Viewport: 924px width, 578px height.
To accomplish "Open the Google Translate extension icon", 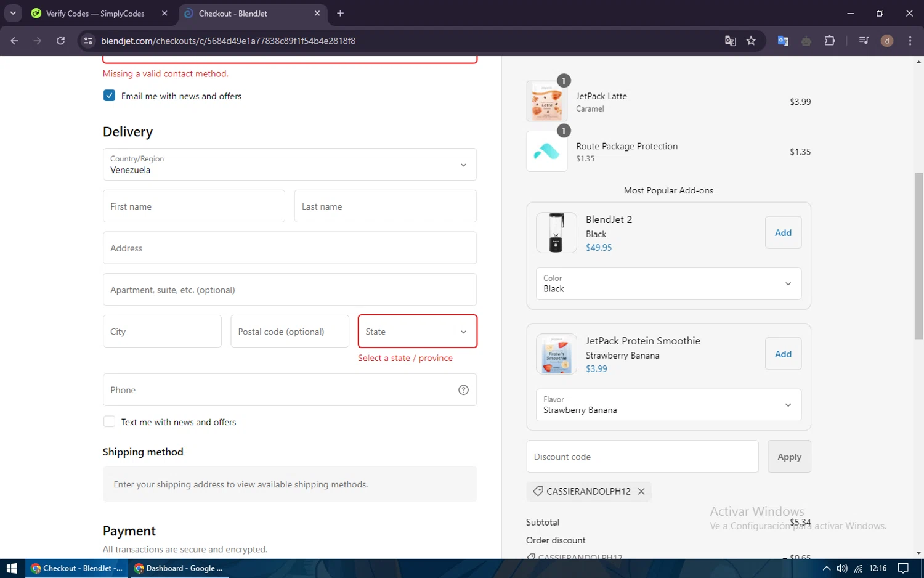I will [783, 41].
